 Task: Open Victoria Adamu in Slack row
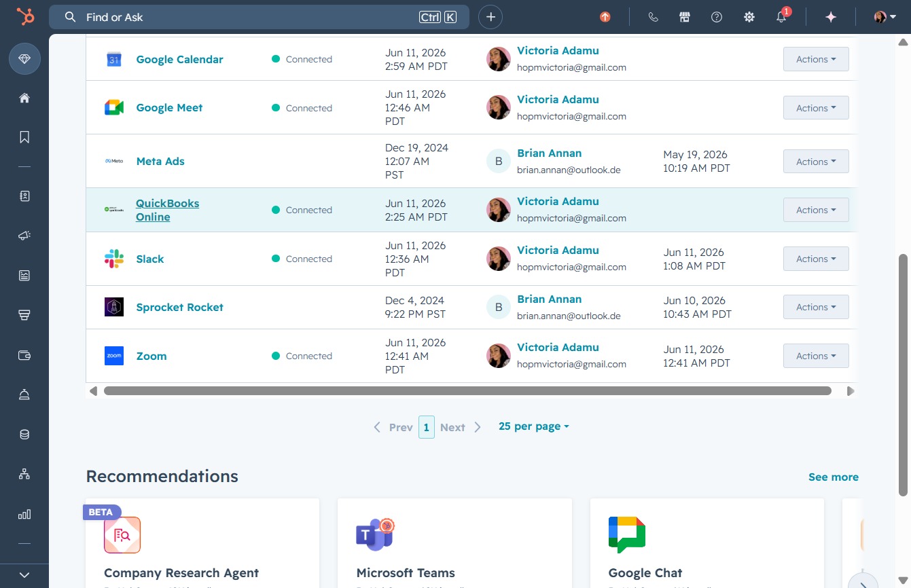point(558,250)
